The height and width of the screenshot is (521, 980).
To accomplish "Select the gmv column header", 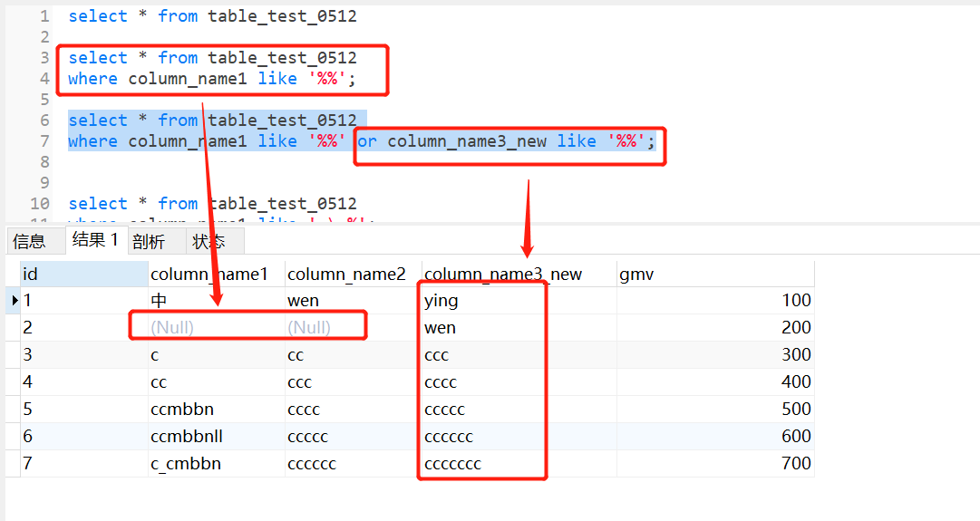I will 715,275.
